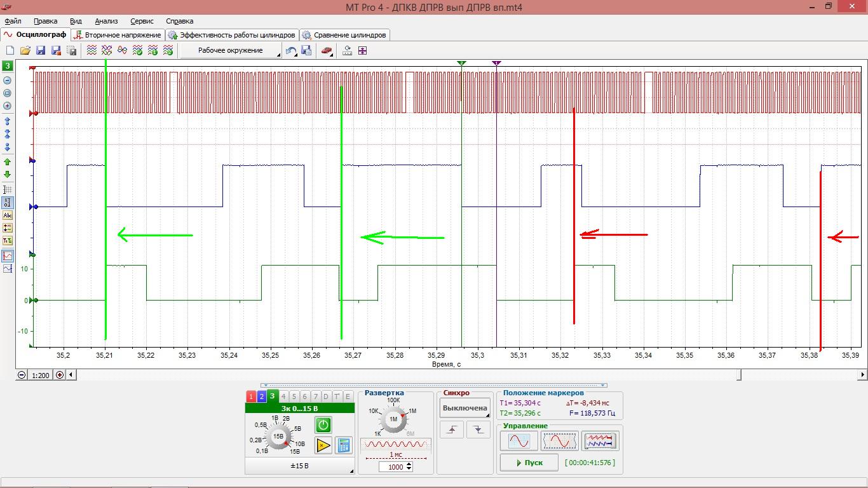Click the green up arrow in sidebar
This screenshot has height=488, width=868.
[x=8, y=162]
